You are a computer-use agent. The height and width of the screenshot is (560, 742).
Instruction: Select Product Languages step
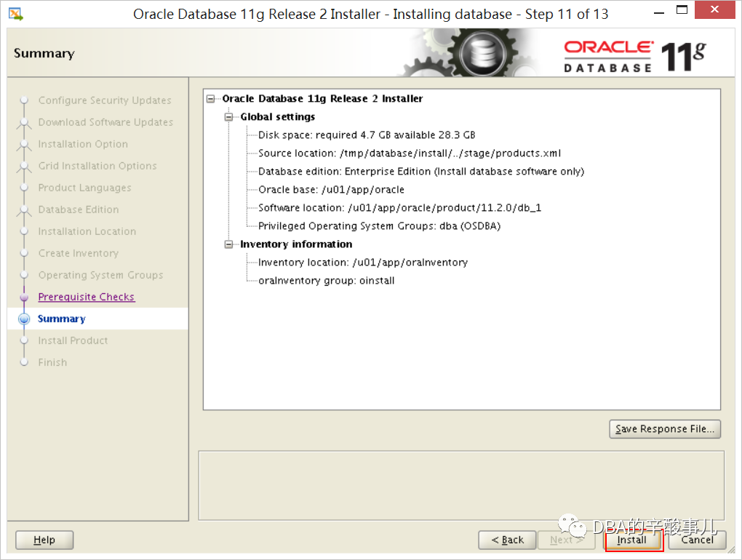[x=84, y=188]
